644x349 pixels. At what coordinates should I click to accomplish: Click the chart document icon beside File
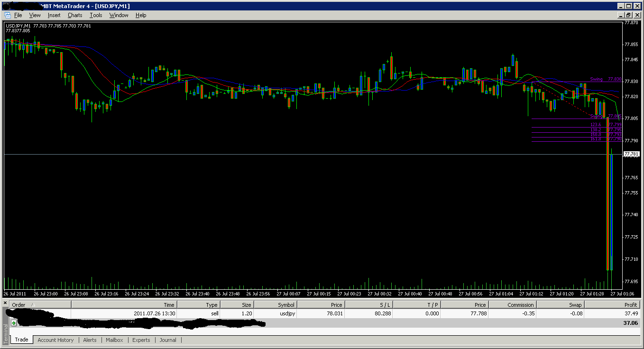(x=7, y=15)
